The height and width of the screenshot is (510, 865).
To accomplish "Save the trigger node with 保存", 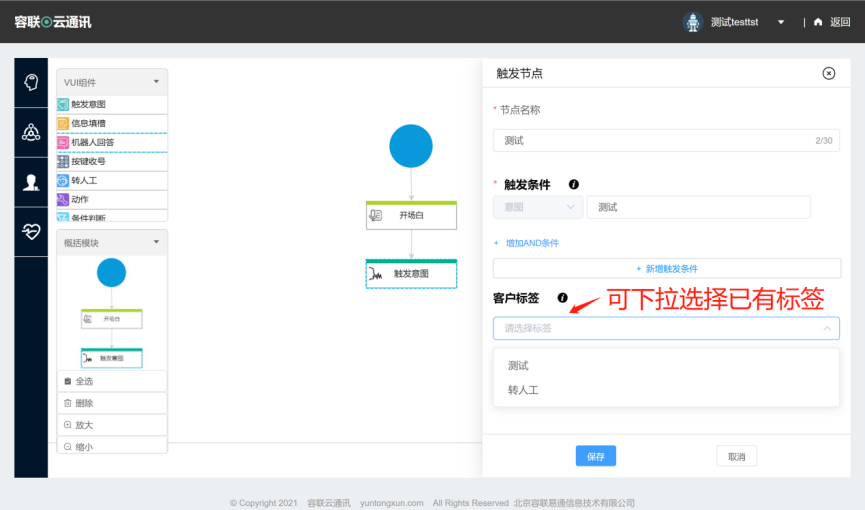I will point(596,456).
